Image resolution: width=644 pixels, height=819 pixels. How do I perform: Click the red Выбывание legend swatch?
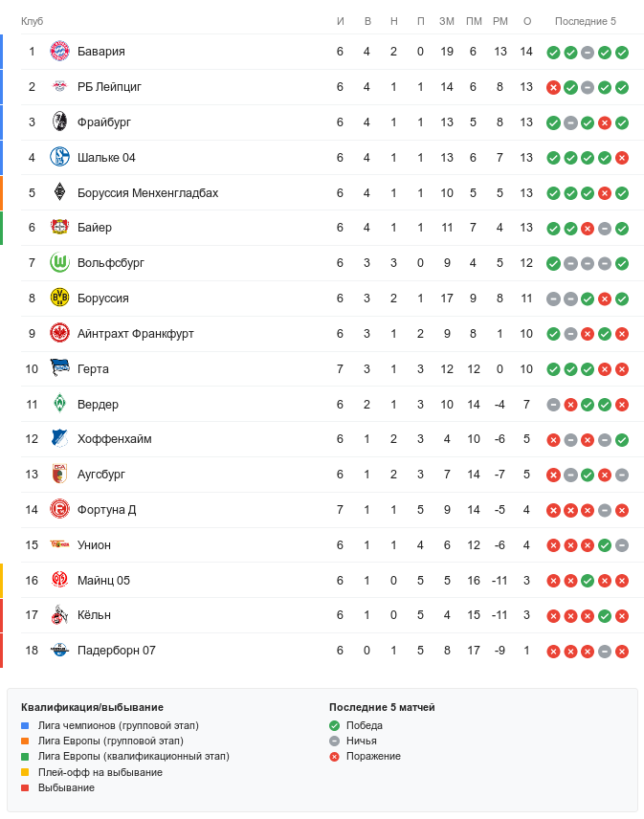tap(25, 787)
